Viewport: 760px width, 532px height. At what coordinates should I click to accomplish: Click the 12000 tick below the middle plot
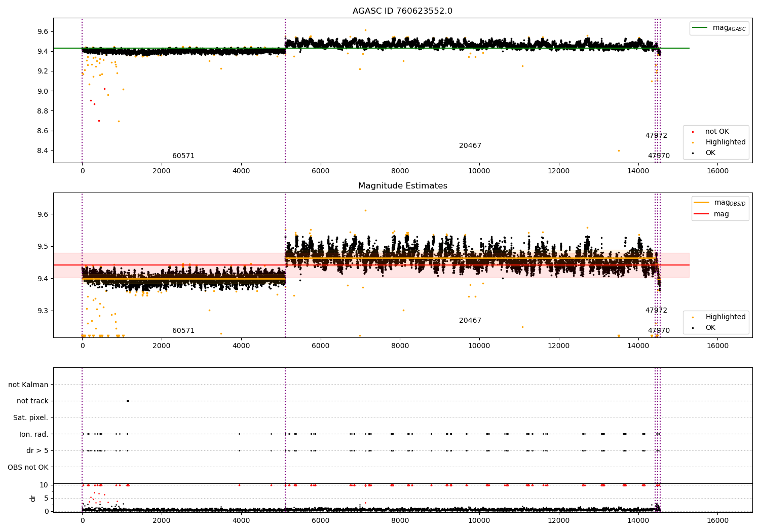tap(559, 346)
